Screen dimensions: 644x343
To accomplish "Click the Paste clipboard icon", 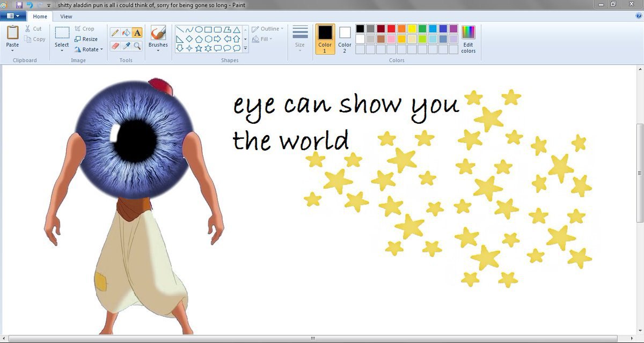I will coord(12,33).
